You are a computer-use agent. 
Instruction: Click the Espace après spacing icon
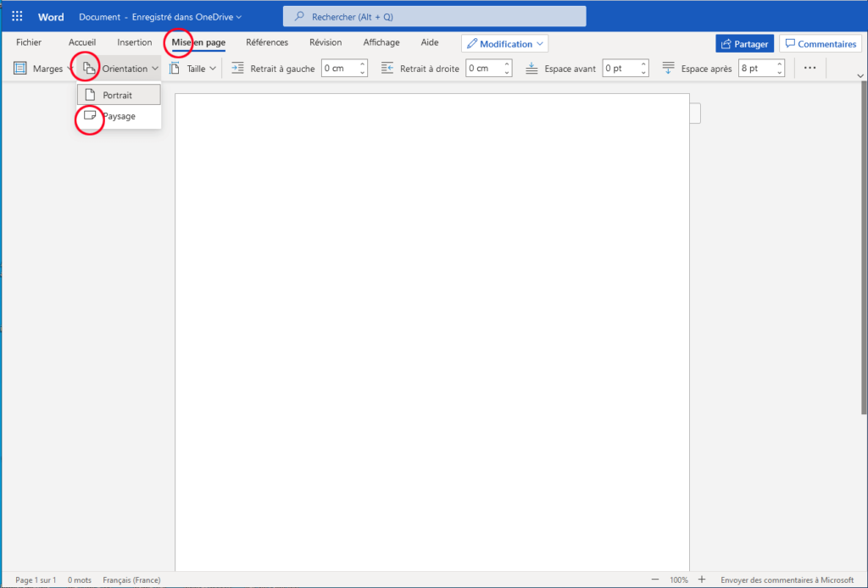tap(668, 68)
